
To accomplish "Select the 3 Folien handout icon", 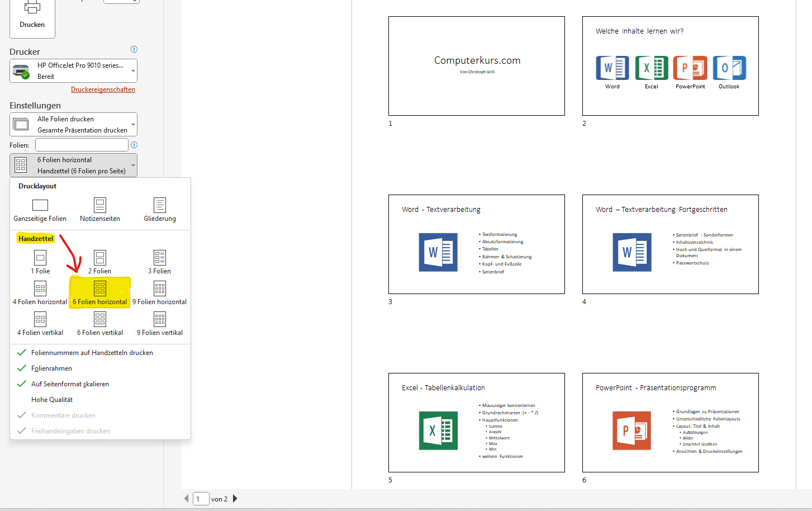I will pyautogui.click(x=159, y=261).
